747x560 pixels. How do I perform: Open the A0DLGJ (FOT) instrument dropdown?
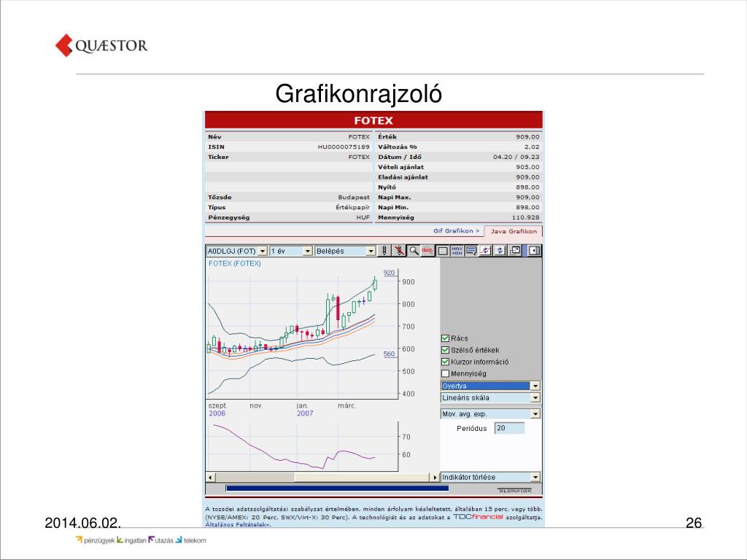click(x=237, y=251)
